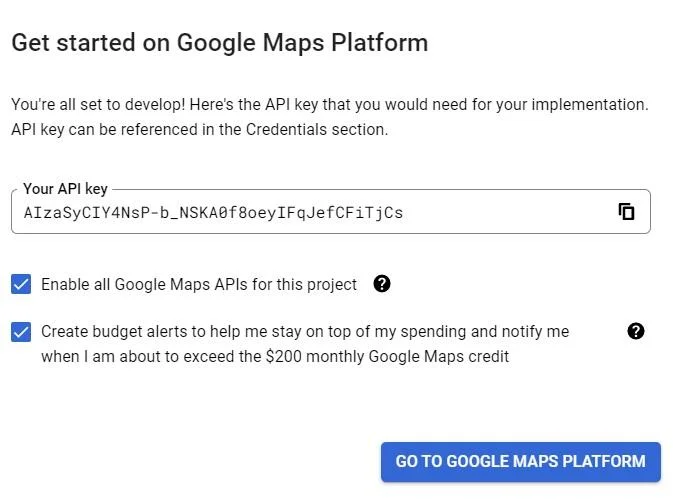Click the 'Get started on Google Maps Platform' heading
This screenshot has width=673, height=499.
[x=220, y=43]
